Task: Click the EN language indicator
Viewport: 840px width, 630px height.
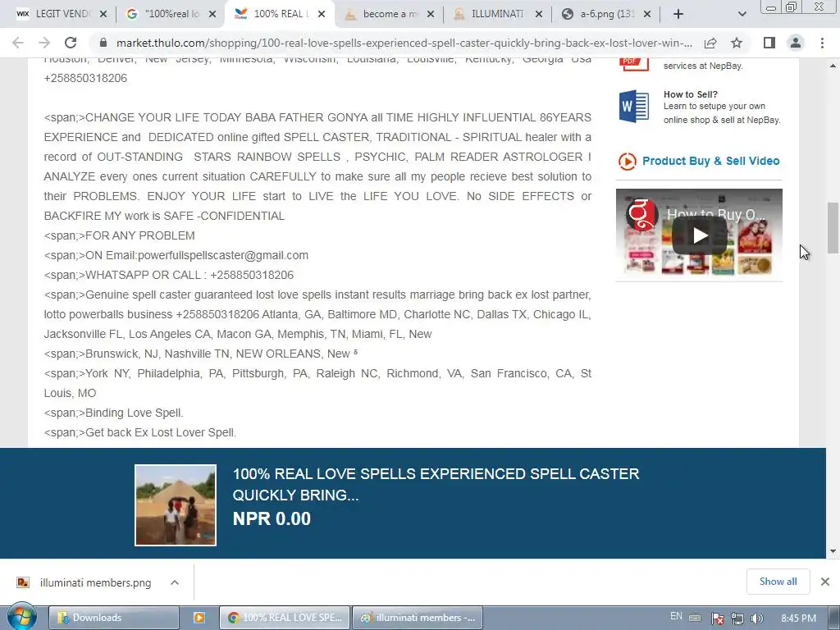Action: [x=676, y=617]
